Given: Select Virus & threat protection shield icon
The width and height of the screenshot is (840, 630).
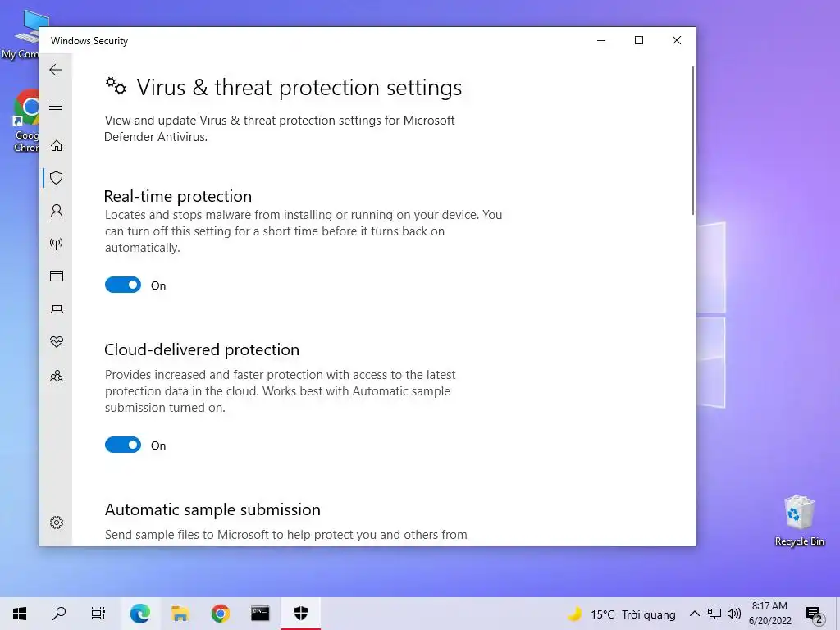Looking at the screenshot, I should pos(57,178).
